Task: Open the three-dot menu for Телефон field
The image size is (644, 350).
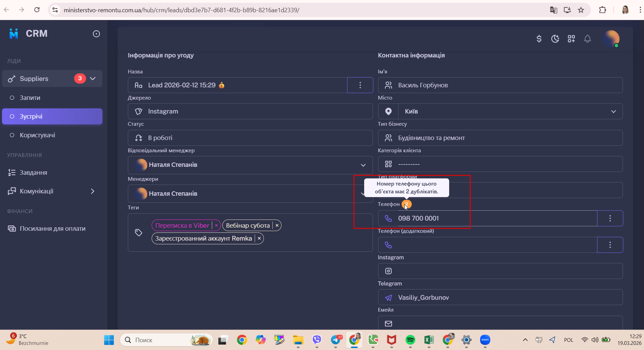Action: point(610,218)
